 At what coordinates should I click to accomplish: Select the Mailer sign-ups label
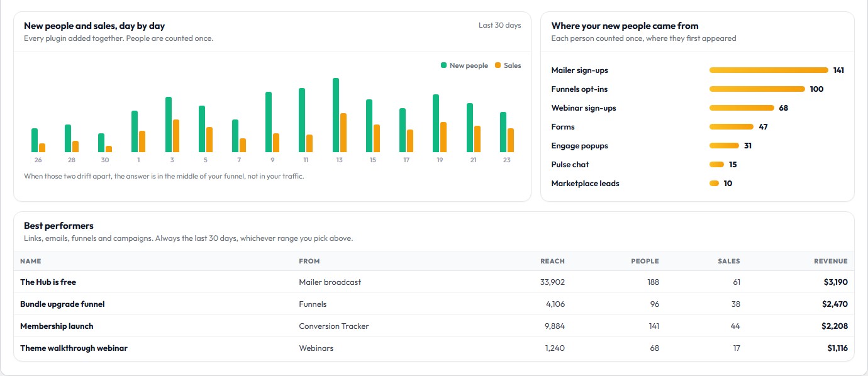[579, 70]
